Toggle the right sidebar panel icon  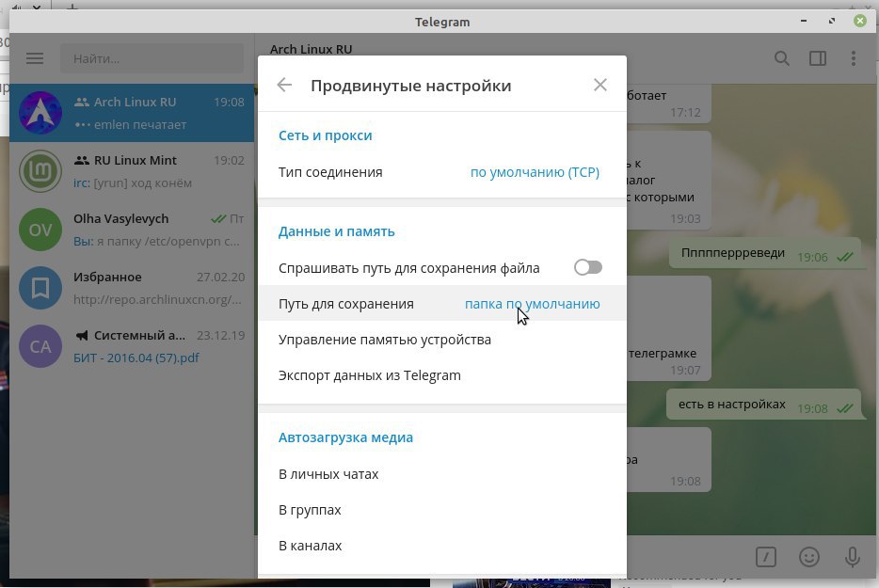[x=818, y=58]
